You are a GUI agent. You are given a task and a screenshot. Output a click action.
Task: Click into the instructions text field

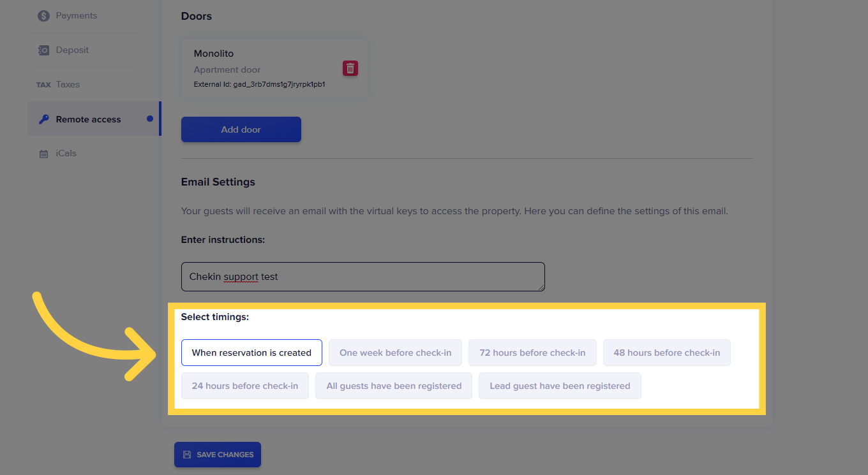click(x=363, y=277)
